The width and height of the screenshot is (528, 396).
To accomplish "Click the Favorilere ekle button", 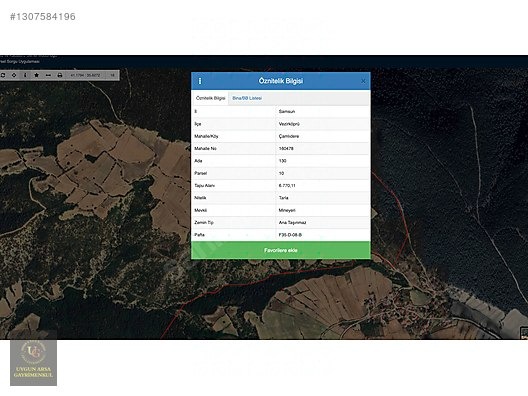I will pos(281,250).
